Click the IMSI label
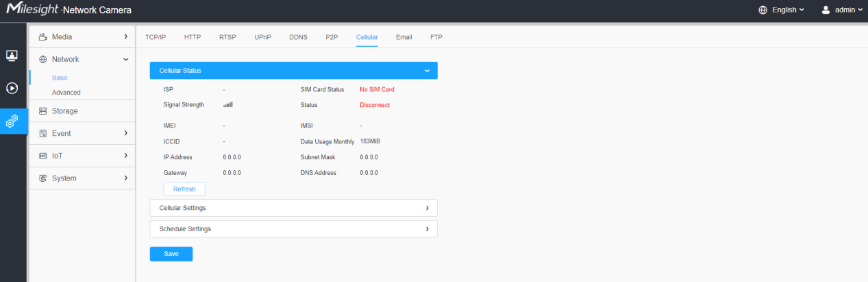This screenshot has height=282, width=868. pyautogui.click(x=307, y=126)
